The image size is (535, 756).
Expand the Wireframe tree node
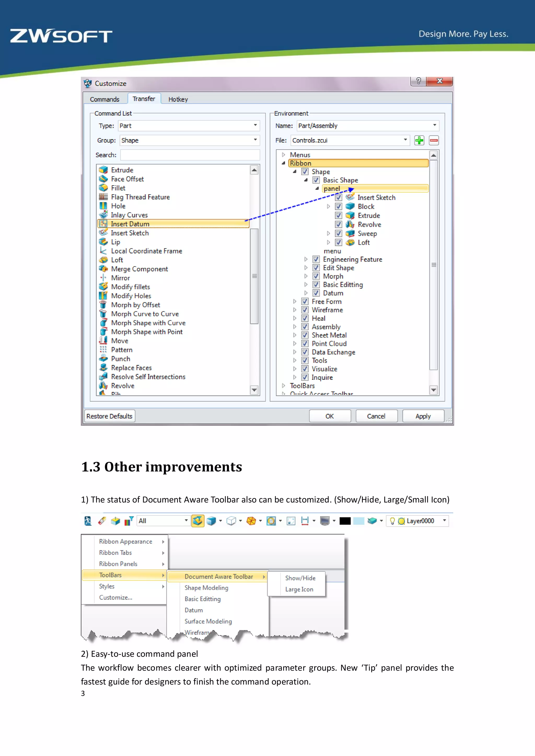(294, 310)
